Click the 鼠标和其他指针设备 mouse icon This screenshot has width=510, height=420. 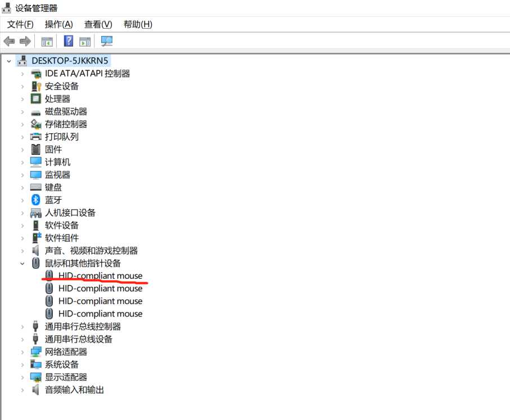coord(36,263)
